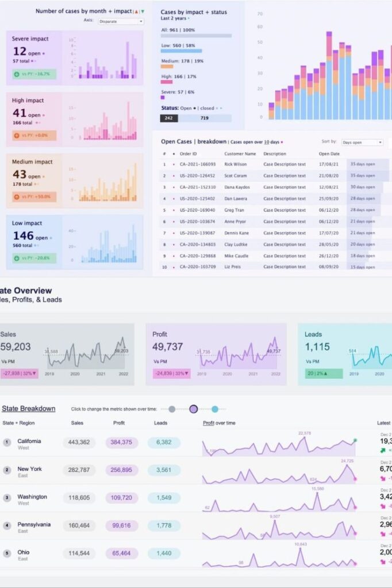Click the State Breakdown underlined heading
This screenshot has width=392, height=588.
click(x=29, y=409)
